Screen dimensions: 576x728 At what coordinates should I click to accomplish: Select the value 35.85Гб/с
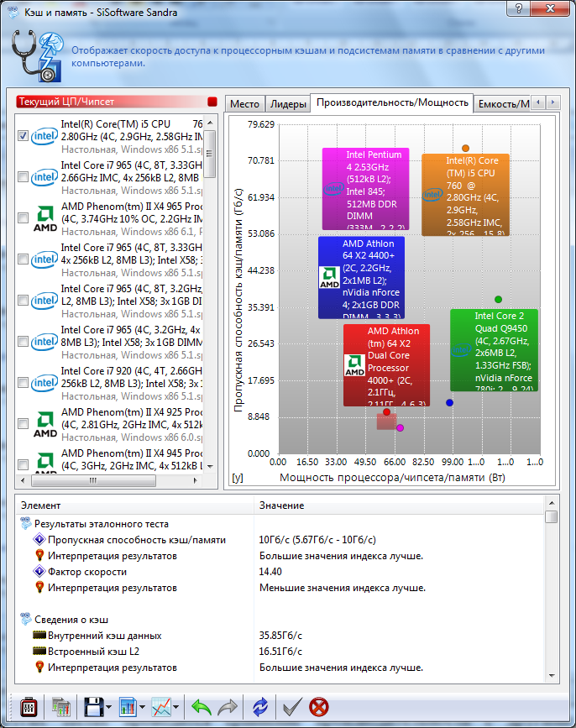coord(280,635)
